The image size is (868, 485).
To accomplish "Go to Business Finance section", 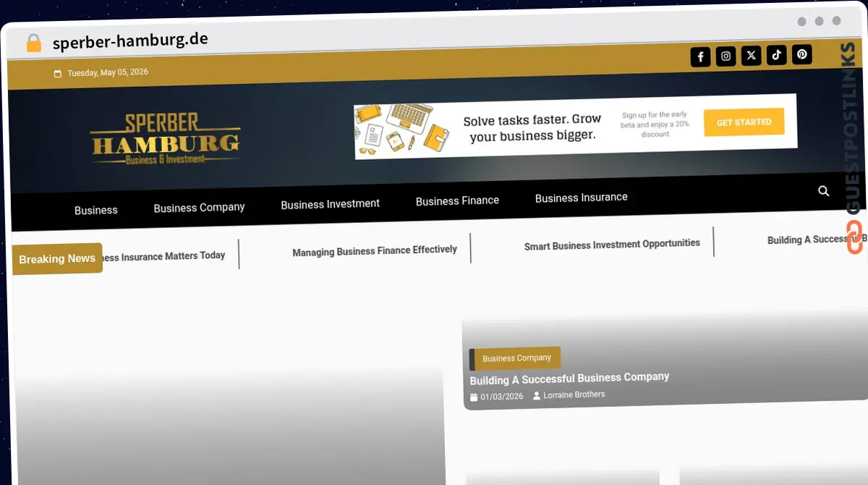I will (x=457, y=201).
